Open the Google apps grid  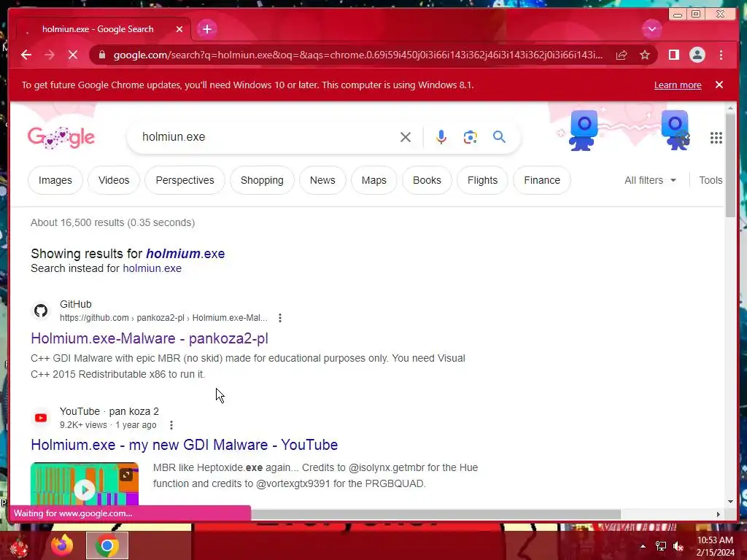[x=716, y=138]
